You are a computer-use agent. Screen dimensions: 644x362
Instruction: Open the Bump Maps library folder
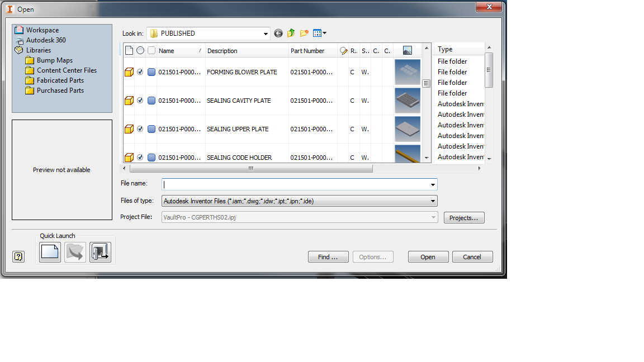tap(55, 60)
